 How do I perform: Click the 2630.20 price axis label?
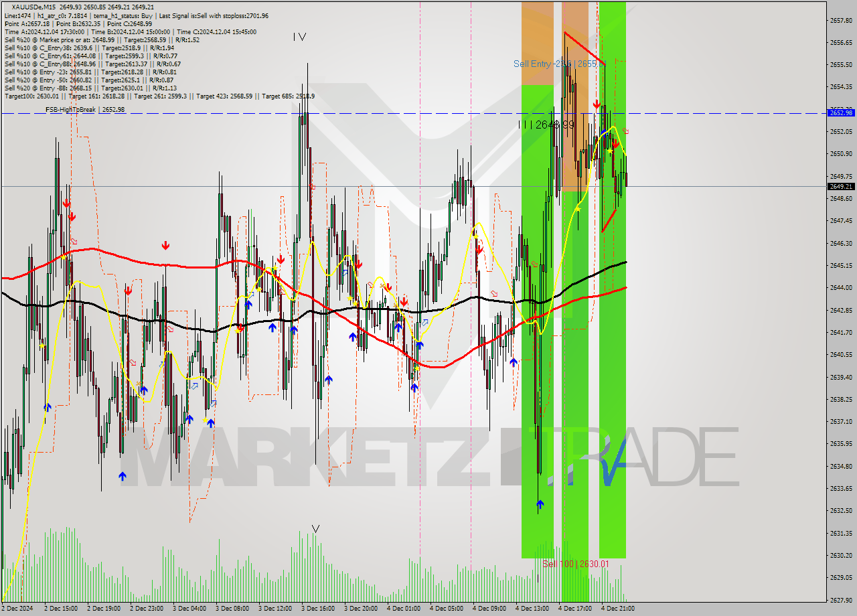click(x=840, y=555)
